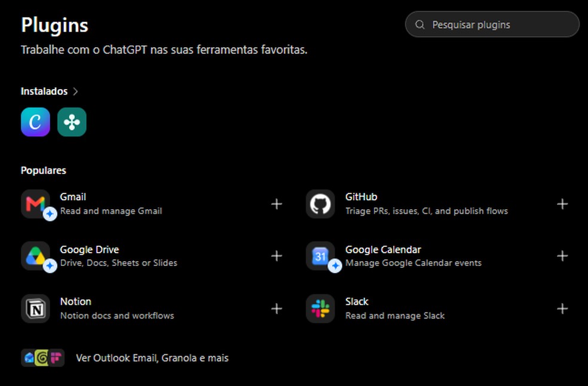Open Ver Outlook Email, Granola e mais
This screenshot has width=588, height=386.
click(152, 358)
